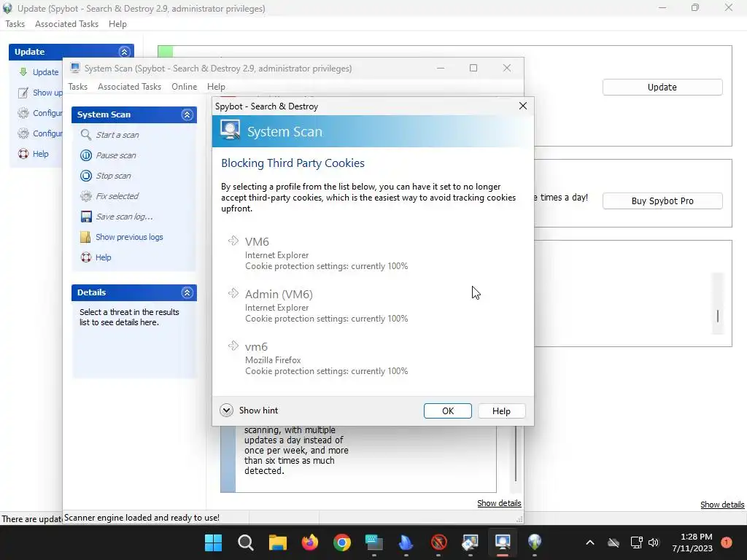Screen dimensions: 747x560
Task: Click the notification badge in the taskbar
Action: 727,542
